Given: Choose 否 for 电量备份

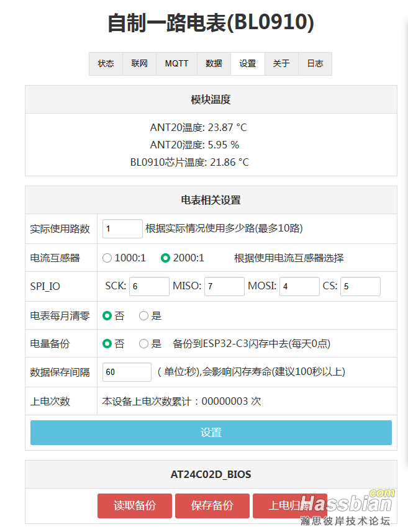Looking at the screenshot, I should 107,344.
